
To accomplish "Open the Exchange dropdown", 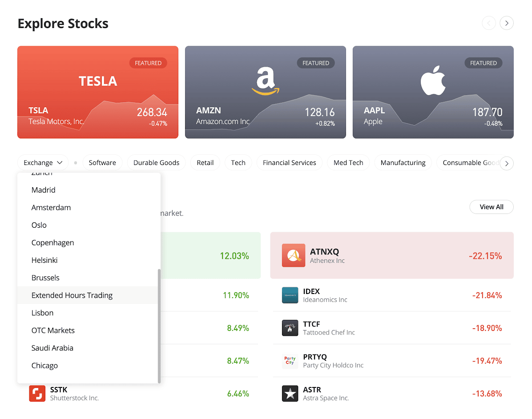I will (x=43, y=163).
